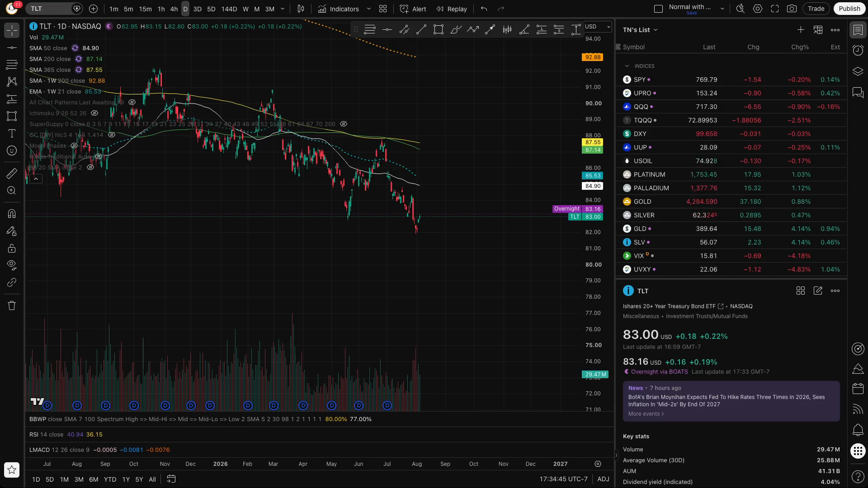Open the Text drawing tool
868x488 pixels.
click(12, 133)
